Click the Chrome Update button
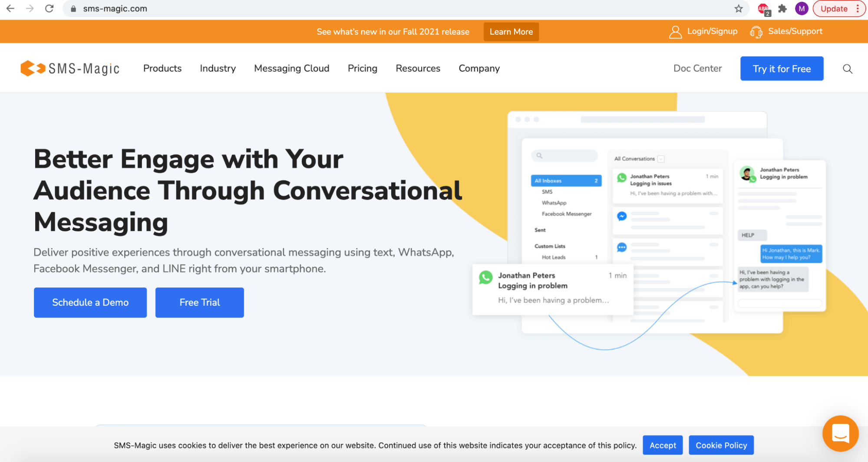The height and width of the screenshot is (462, 868). (838, 9)
